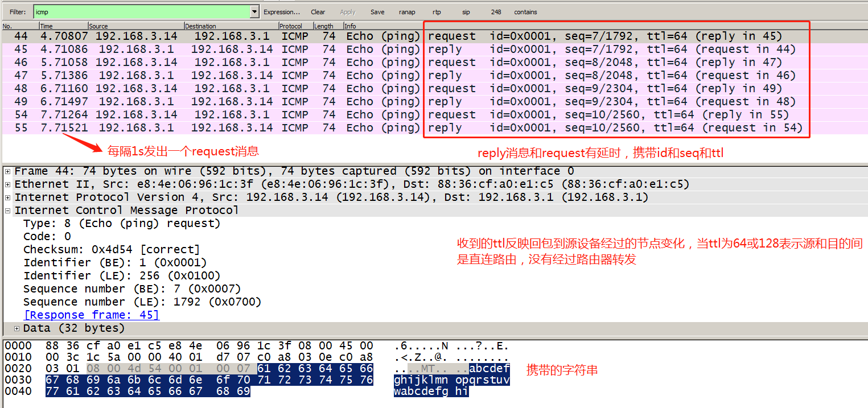
Task: Apply the ranap saved filter
Action: [407, 12]
